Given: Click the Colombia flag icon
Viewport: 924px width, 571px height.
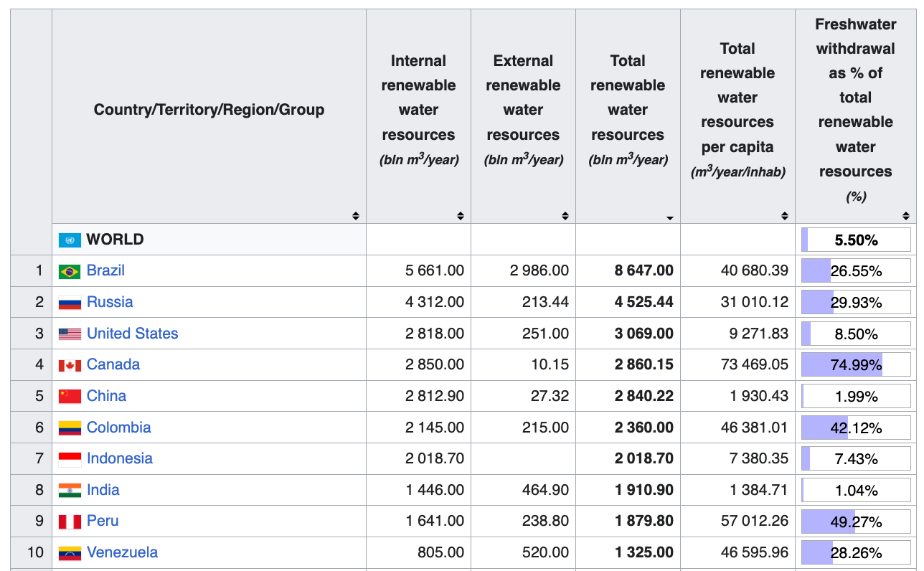Looking at the screenshot, I should tap(70, 428).
